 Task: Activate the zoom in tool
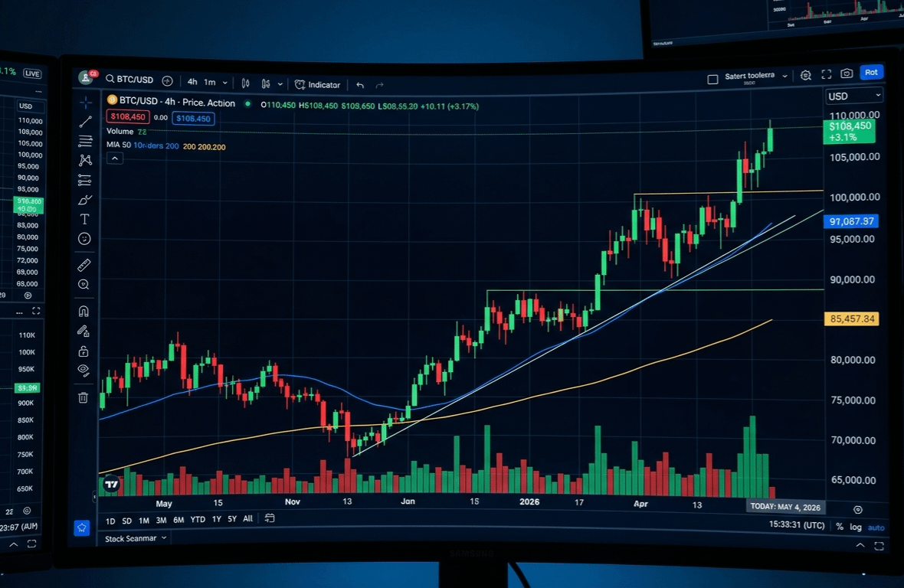[84, 285]
